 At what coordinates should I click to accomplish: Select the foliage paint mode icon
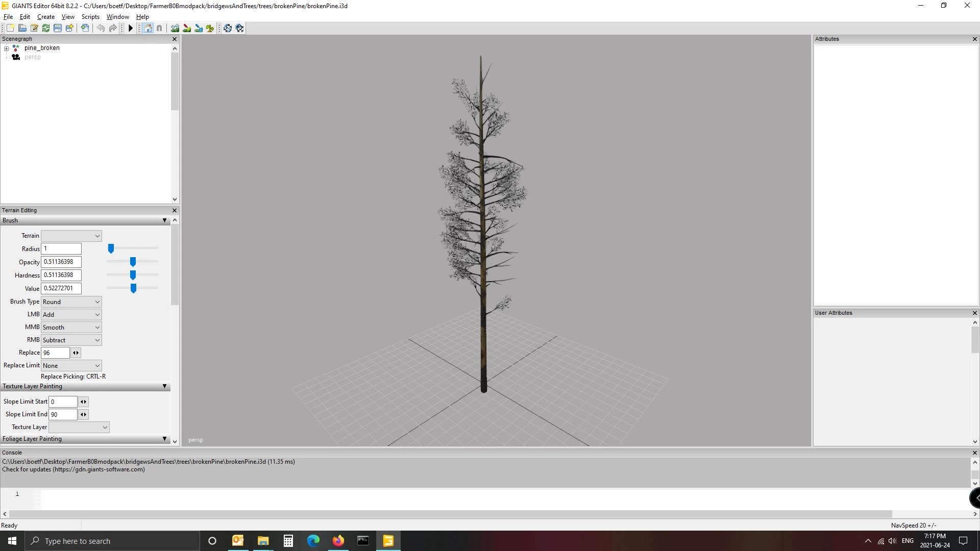point(210,28)
